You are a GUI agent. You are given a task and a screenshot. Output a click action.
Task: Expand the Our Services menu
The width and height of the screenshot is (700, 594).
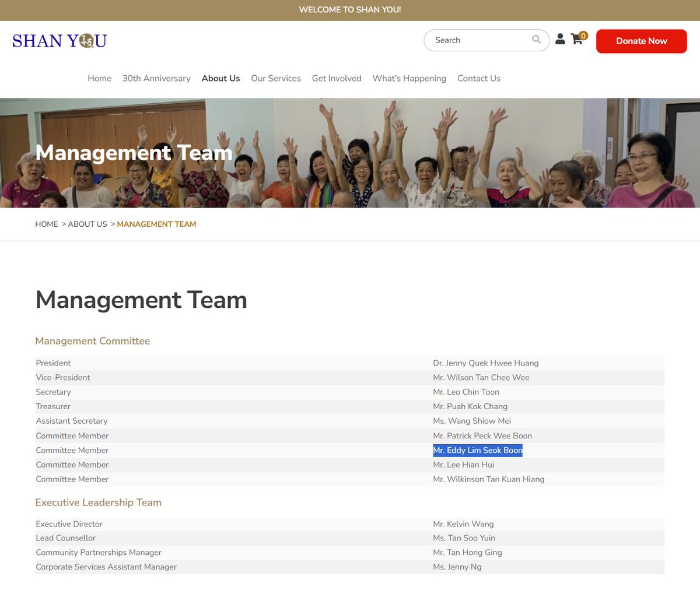(x=276, y=78)
